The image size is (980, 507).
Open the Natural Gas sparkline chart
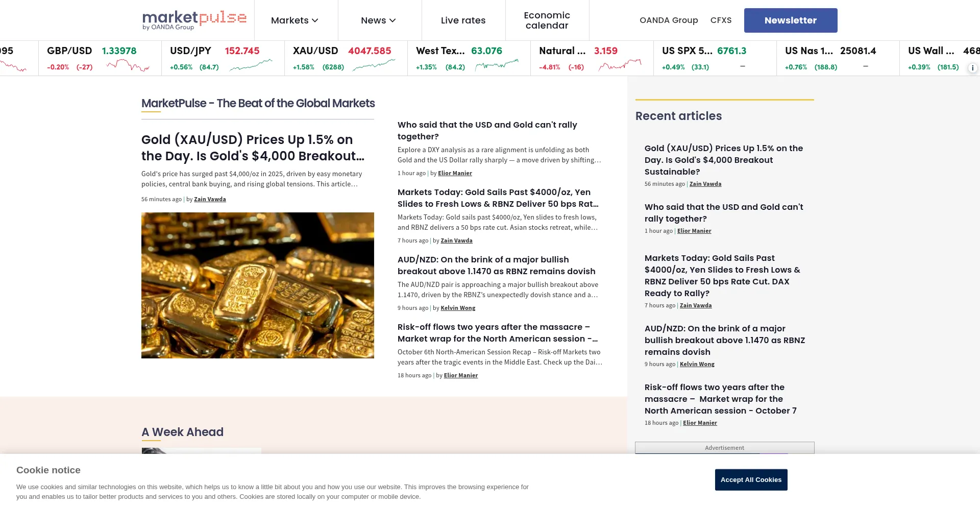click(x=620, y=66)
